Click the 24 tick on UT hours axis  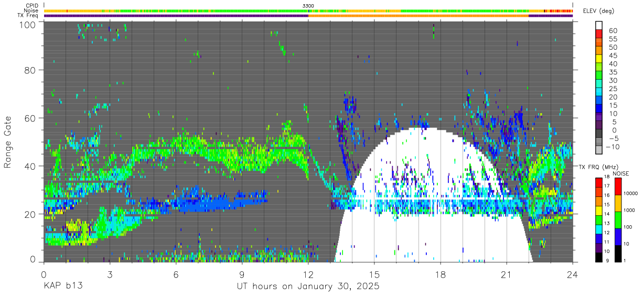(573, 274)
